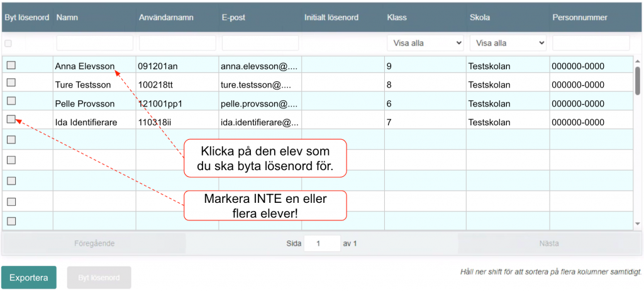This screenshot has width=644, height=291.
Task: Click Personnummer in Ture Testsson's row
Action: click(578, 85)
